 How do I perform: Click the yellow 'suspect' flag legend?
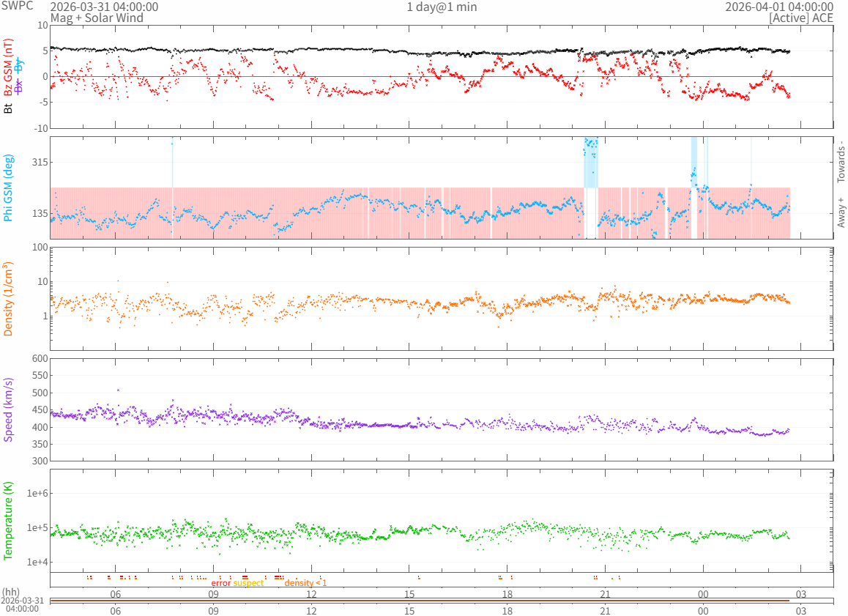tap(248, 583)
